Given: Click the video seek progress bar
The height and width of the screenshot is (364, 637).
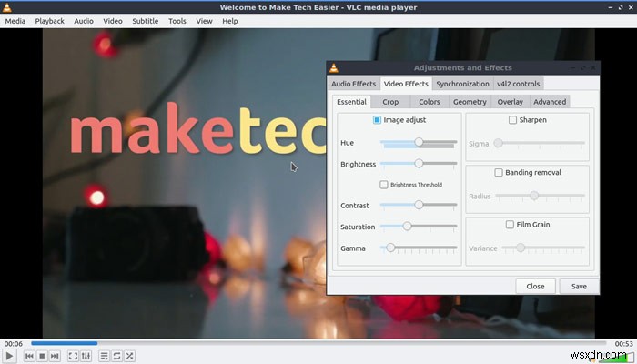Looking at the screenshot, I should 318,343.
